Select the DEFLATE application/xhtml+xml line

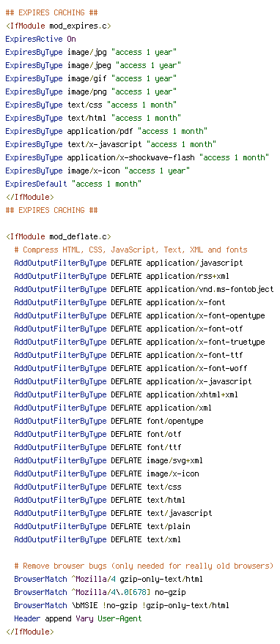click(x=126, y=394)
